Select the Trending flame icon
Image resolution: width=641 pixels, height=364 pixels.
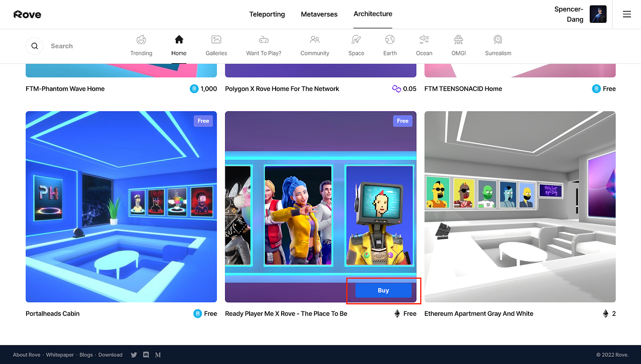pos(141,39)
